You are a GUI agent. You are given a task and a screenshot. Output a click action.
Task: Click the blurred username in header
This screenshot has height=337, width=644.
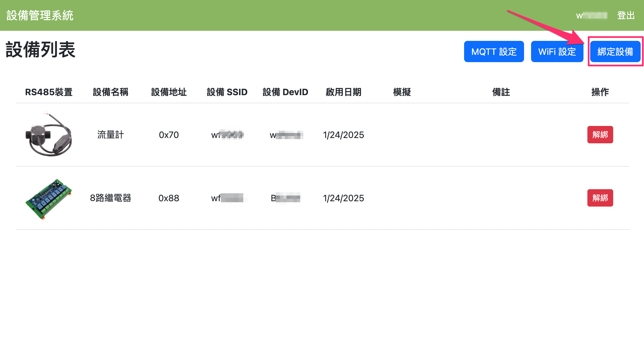(592, 15)
